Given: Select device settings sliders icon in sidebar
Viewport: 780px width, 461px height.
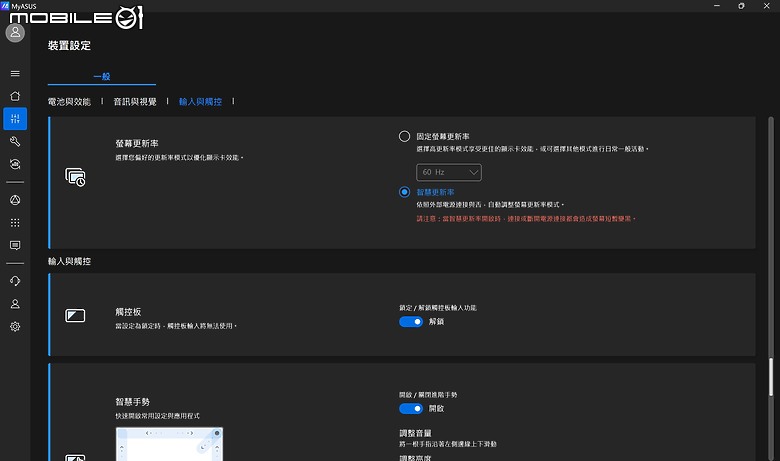Looking at the screenshot, I should point(15,119).
